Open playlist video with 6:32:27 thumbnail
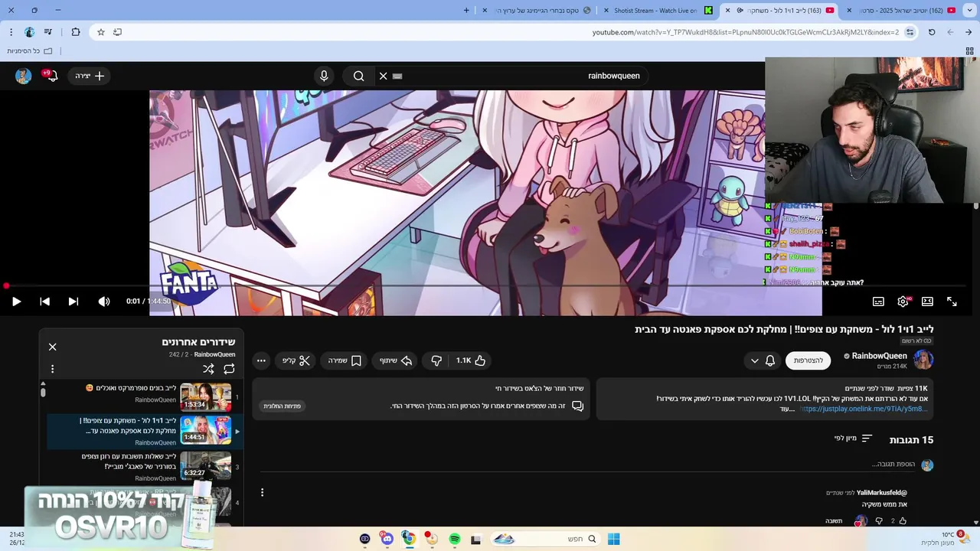 click(x=205, y=466)
